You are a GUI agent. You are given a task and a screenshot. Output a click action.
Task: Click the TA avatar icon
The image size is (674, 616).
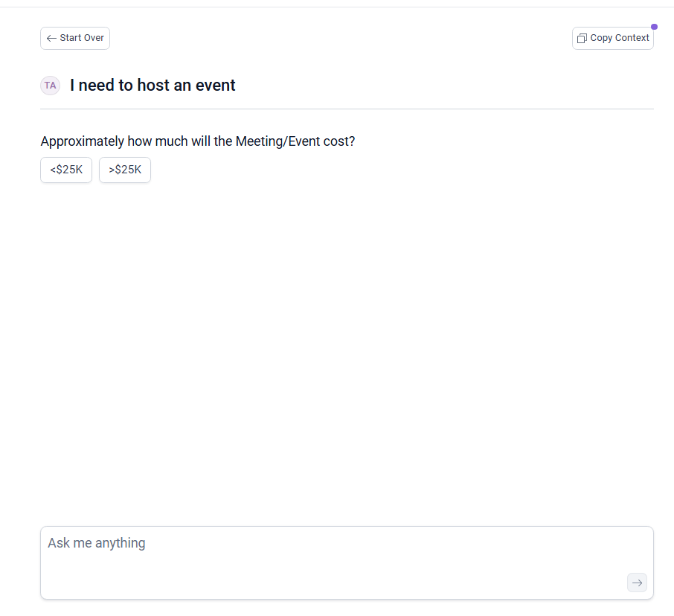click(50, 86)
